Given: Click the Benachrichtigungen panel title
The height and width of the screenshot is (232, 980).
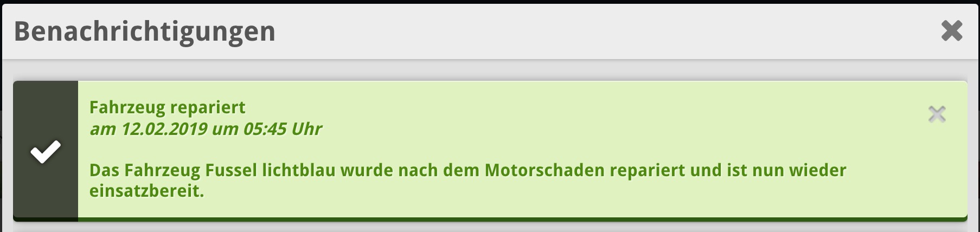Looking at the screenshot, I should pyautogui.click(x=145, y=31).
